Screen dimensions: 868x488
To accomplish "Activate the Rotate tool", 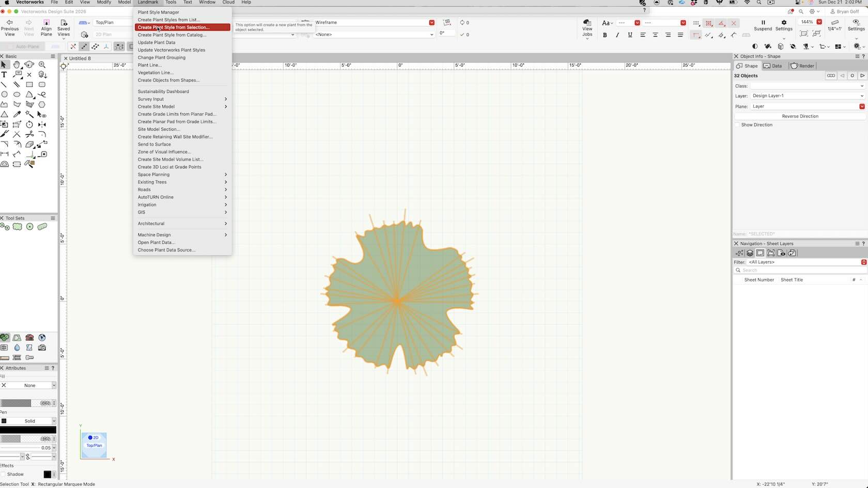I will pyautogui.click(x=29, y=124).
